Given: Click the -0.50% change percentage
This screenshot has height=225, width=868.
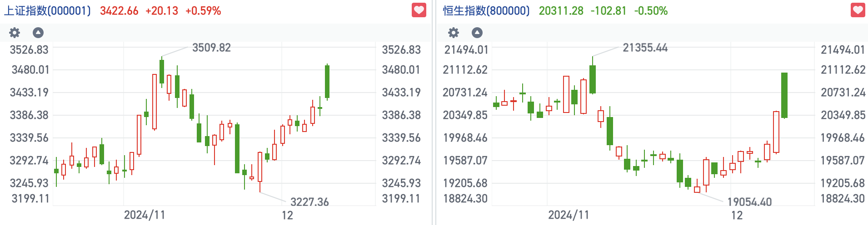Looking at the screenshot, I should click(x=650, y=10).
